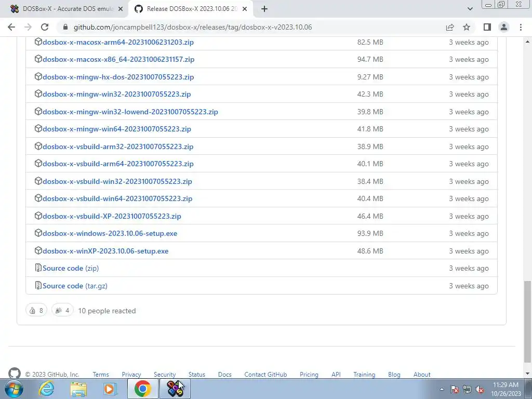Open the Windows Start menu
This screenshot has height=399, width=532.
(14, 389)
